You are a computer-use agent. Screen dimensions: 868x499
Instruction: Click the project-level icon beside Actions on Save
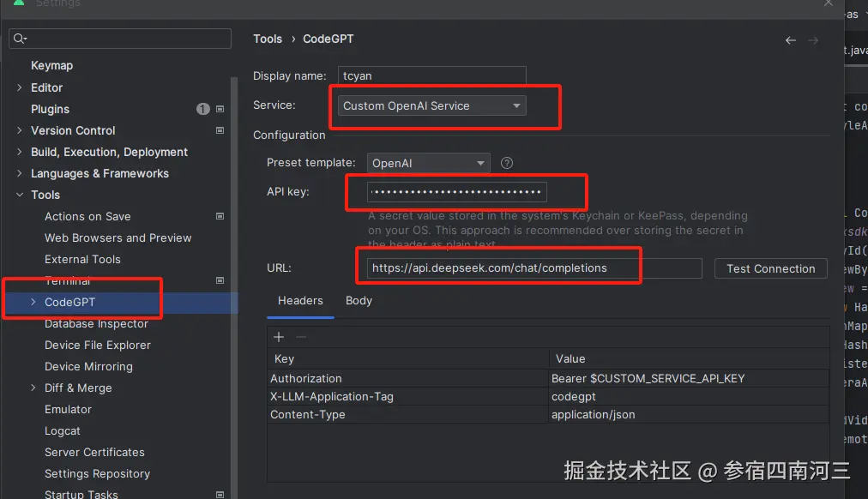pyautogui.click(x=220, y=216)
